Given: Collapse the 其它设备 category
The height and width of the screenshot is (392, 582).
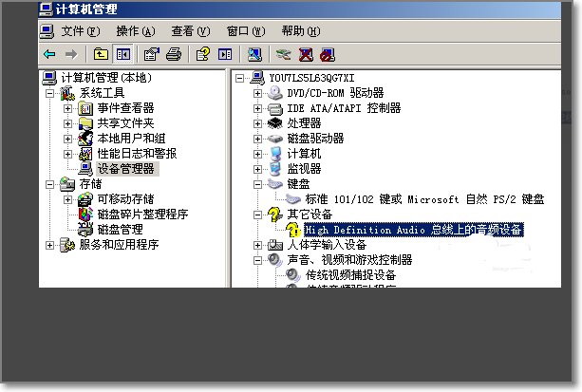Looking at the screenshot, I should coord(257,215).
